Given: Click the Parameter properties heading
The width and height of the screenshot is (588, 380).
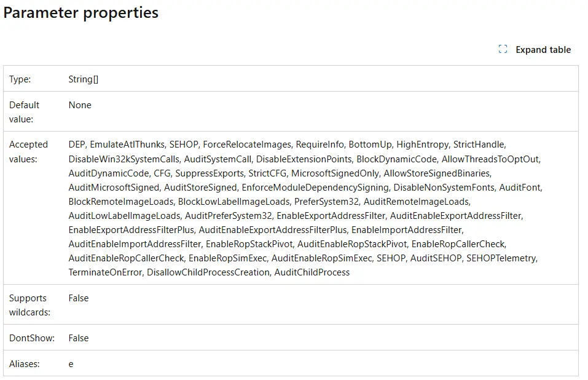Looking at the screenshot, I should (x=81, y=13).
